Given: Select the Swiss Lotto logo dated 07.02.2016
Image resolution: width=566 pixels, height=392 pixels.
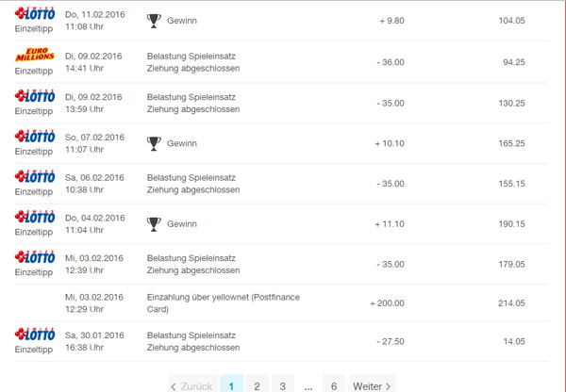Looking at the screenshot, I should (x=35, y=136).
